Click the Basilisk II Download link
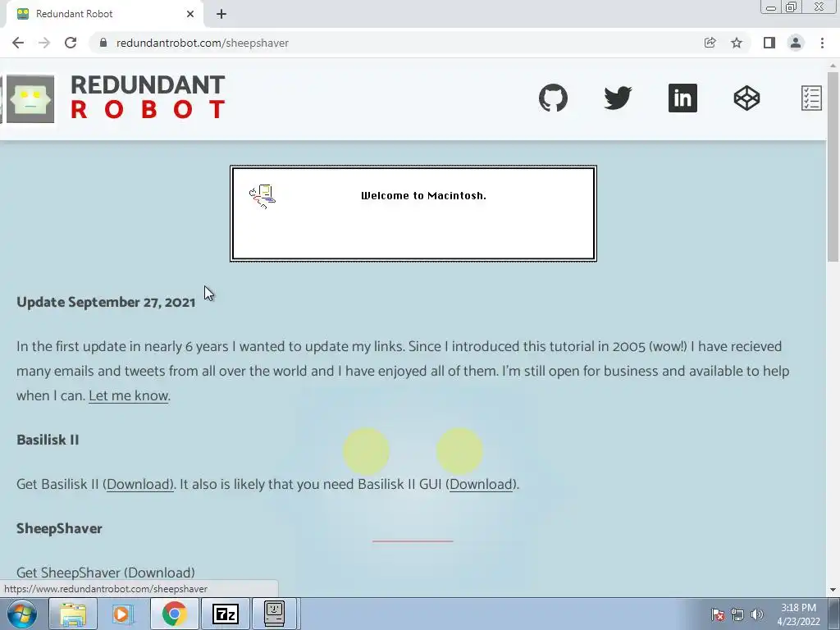The image size is (840, 630). click(139, 484)
